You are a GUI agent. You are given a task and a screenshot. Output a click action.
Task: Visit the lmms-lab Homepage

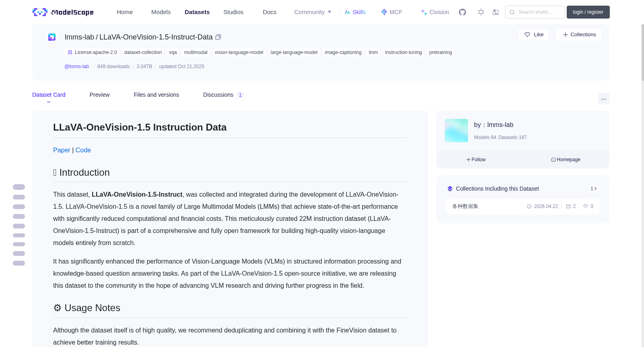(x=566, y=160)
